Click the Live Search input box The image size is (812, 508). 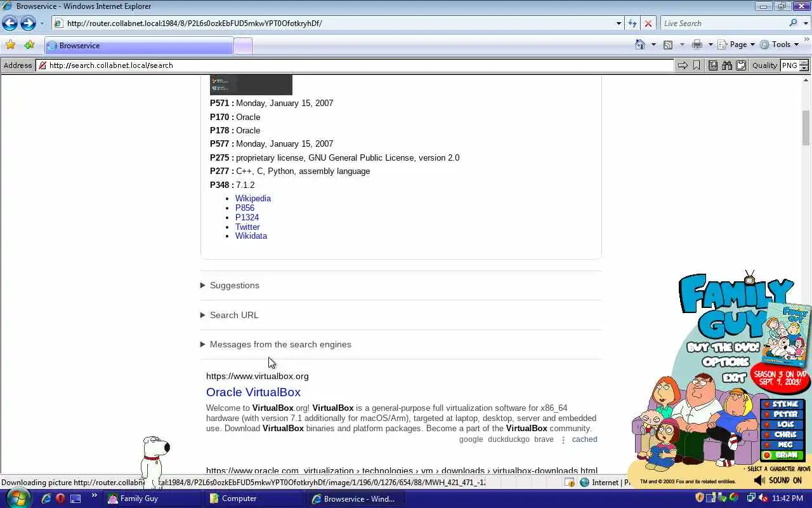click(724, 23)
